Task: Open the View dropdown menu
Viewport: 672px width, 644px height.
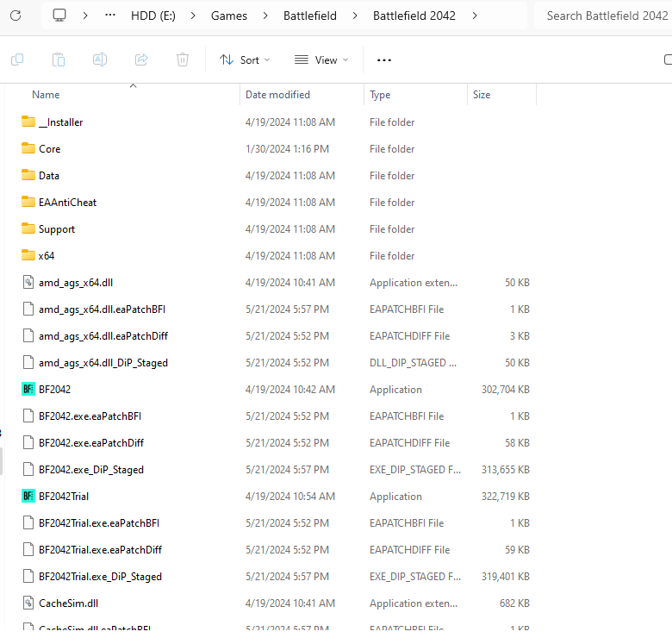Action: [x=321, y=60]
